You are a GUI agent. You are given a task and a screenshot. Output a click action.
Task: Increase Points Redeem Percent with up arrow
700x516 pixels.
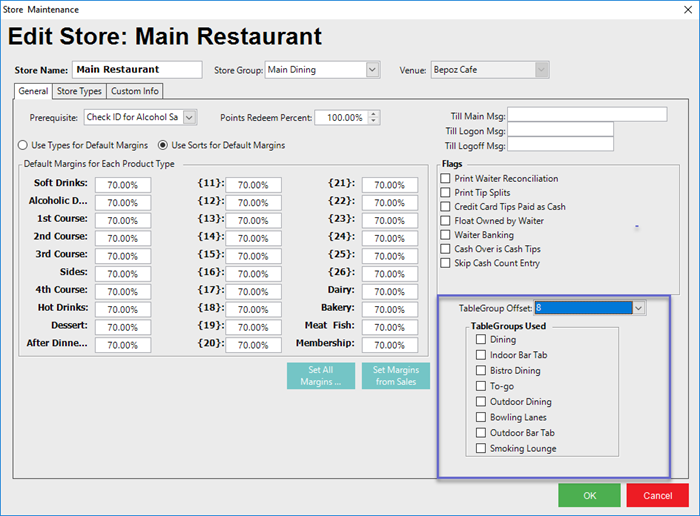(x=374, y=114)
